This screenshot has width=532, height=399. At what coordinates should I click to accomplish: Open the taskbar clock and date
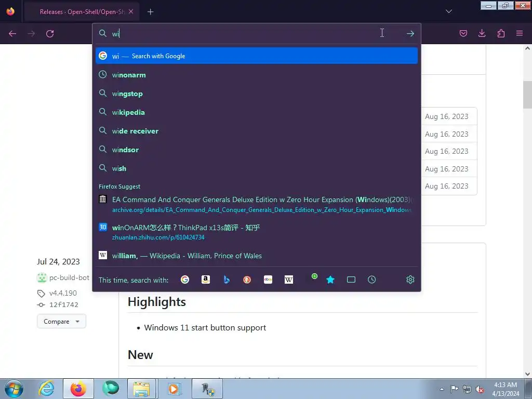coord(506,389)
